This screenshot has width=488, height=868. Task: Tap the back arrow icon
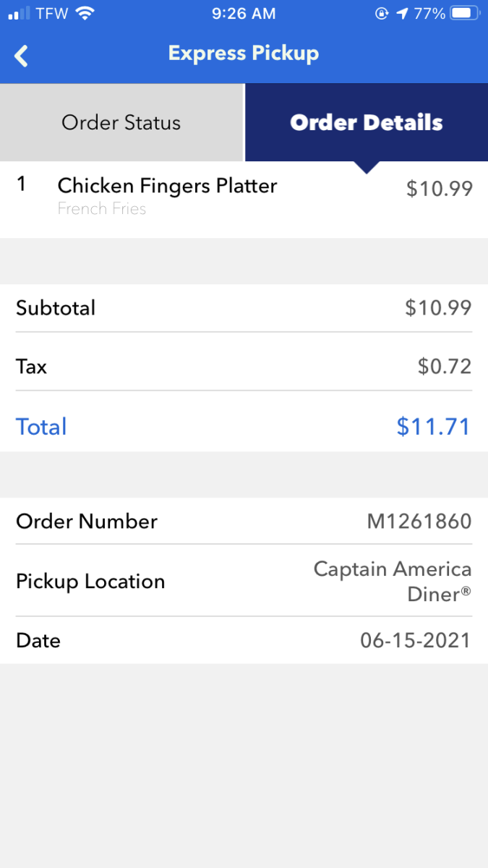(22, 56)
